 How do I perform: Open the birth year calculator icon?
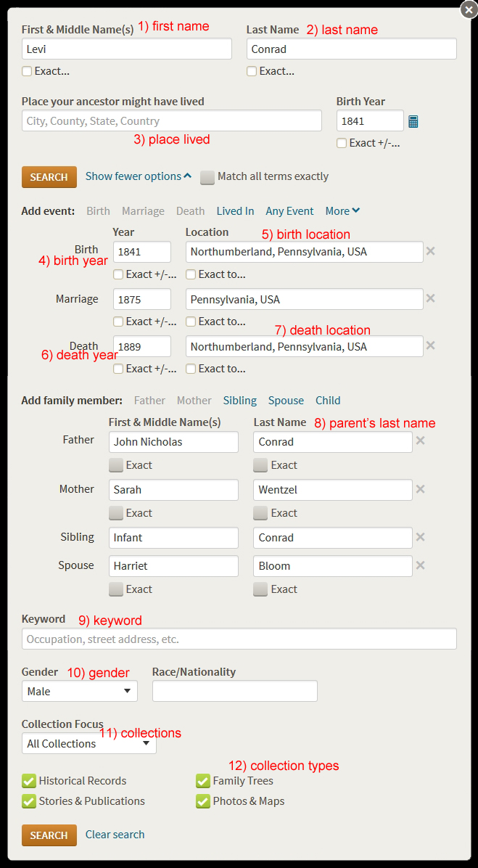point(413,121)
